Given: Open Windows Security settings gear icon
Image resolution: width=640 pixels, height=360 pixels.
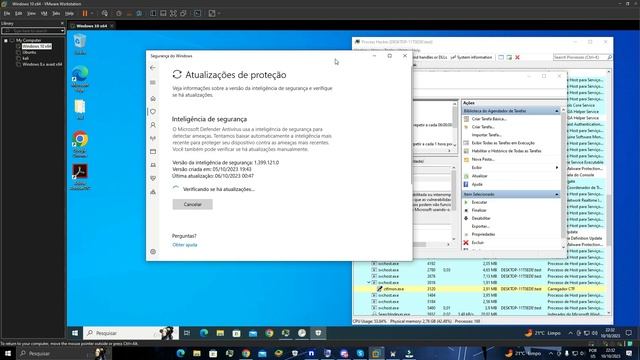Looking at the screenshot, I should pyautogui.click(x=153, y=252).
